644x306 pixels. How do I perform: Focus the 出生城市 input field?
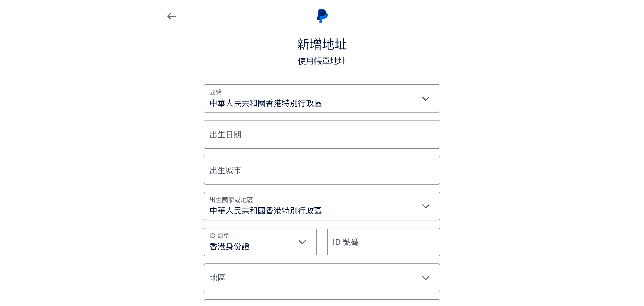click(x=322, y=170)
